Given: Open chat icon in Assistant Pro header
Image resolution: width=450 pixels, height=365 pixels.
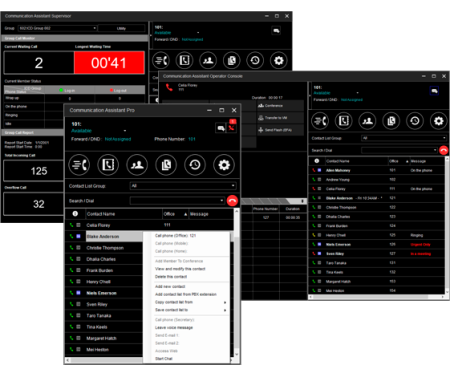Looking at the screenshot, I should tap(221, 128).
